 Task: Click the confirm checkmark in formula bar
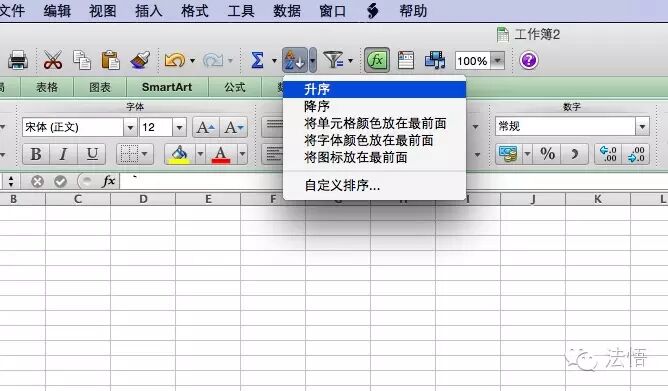[60, 181]
